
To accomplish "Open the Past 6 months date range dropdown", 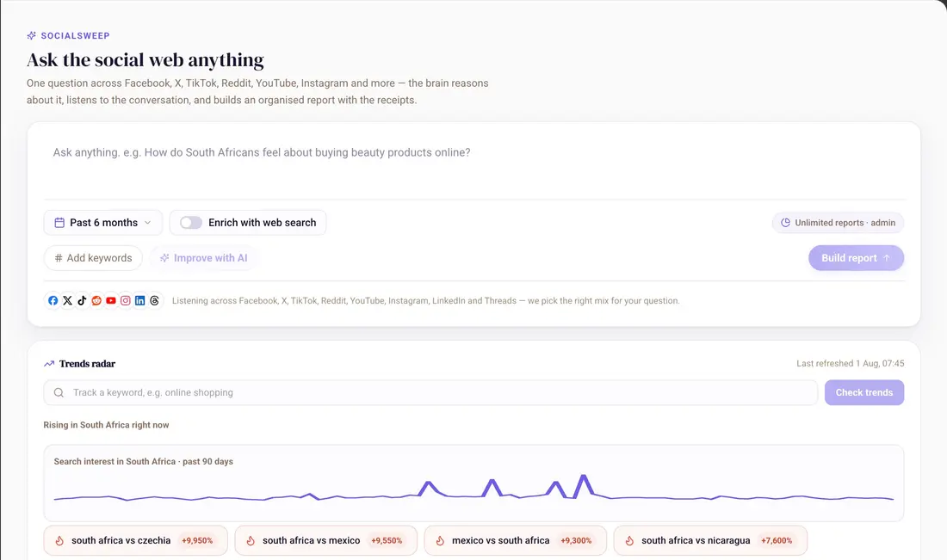I will [x=102, y=223].
